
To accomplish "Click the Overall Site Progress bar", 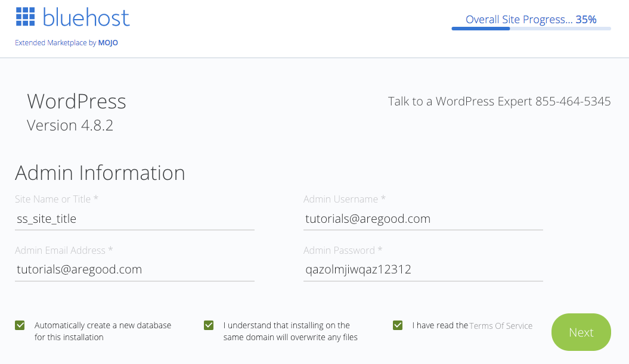I will (531, 29).
